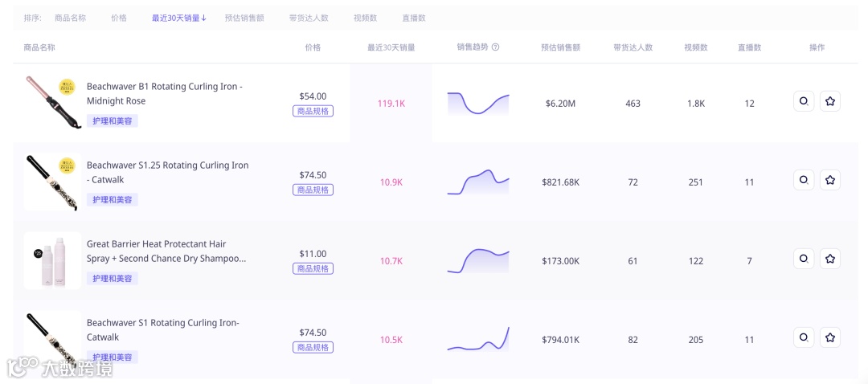Screen dimensions: 868x384
Task: Sort by 直播数 in the sort bar
Action: [x=414, y=18]
